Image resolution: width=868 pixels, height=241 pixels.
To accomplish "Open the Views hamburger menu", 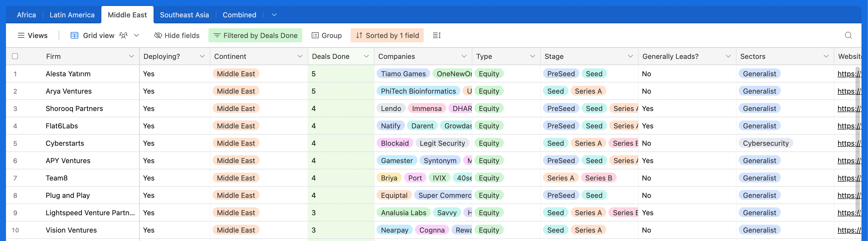I will coord(33,35).
